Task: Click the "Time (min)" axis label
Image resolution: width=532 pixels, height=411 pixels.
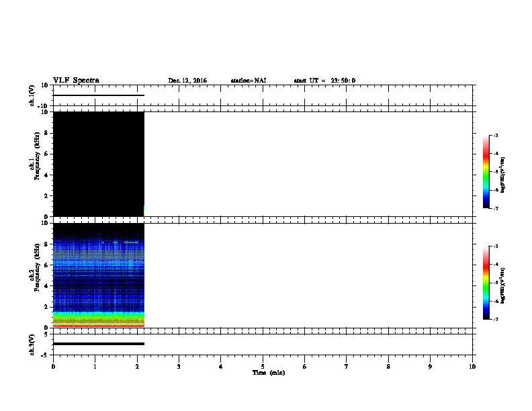Action: [269, 373]
